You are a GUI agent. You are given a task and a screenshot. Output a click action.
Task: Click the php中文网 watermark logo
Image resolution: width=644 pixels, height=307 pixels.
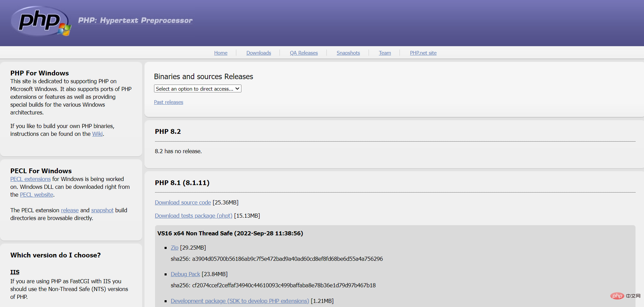(625, 296)
